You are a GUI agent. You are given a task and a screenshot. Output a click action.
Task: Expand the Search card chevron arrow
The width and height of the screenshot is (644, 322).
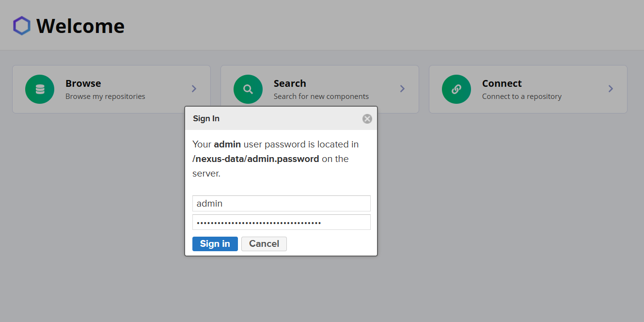[x=402, y=89]
